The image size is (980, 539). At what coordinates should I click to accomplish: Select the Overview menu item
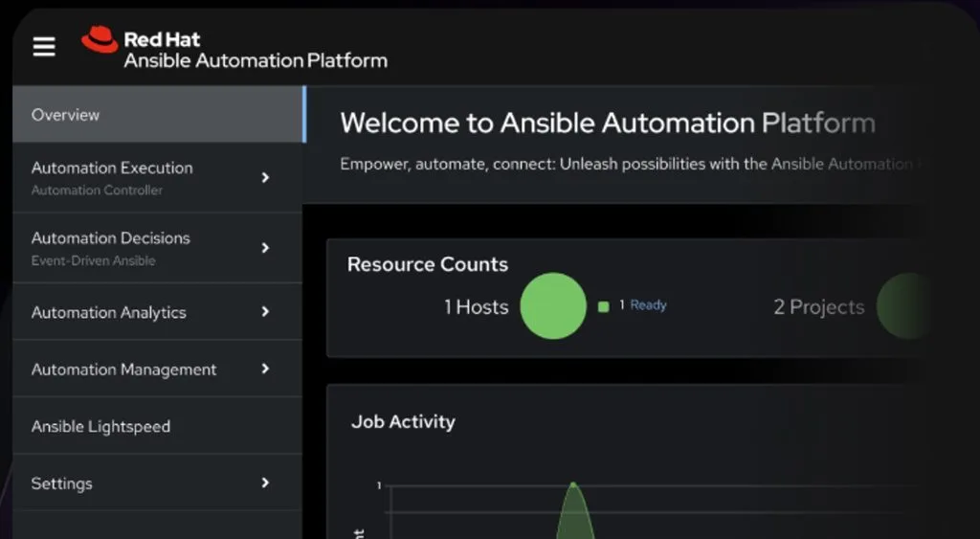coord(158,115)
